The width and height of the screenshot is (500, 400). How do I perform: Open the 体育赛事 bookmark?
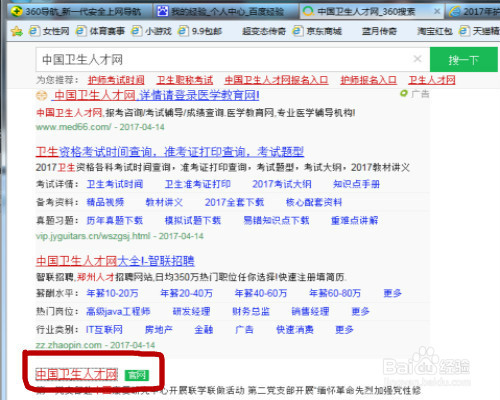pyautogui.click(x=100, y=31)
